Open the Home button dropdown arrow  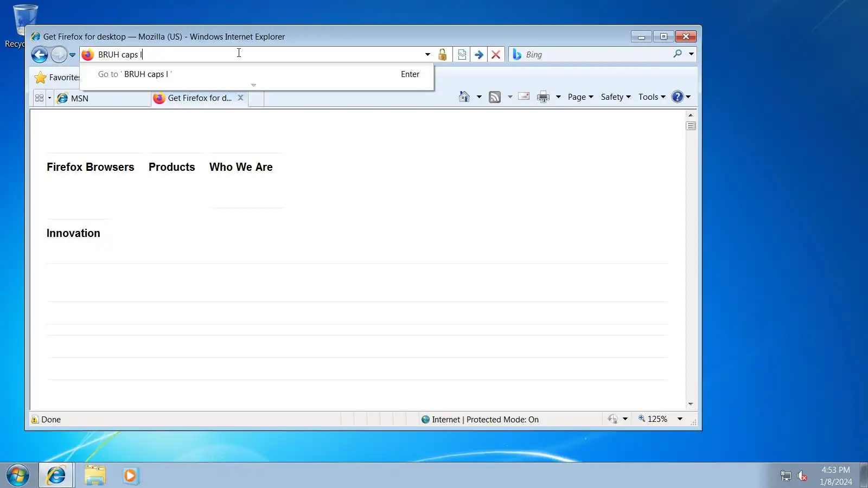point(479,97)
